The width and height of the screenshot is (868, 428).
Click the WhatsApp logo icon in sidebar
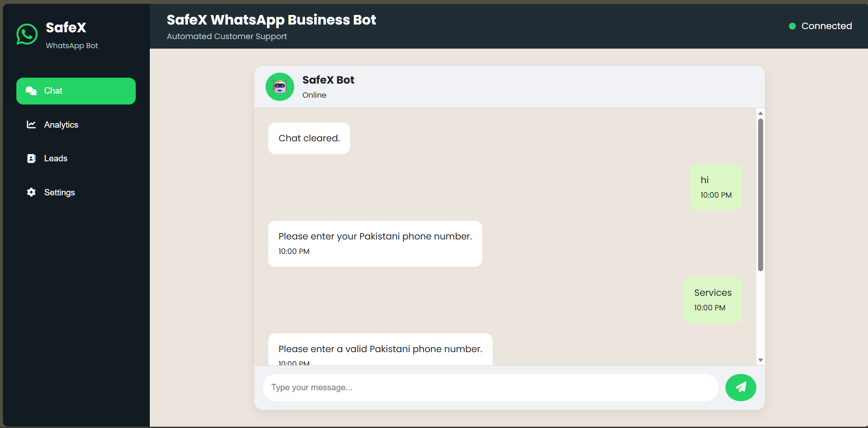pos(27,34)
